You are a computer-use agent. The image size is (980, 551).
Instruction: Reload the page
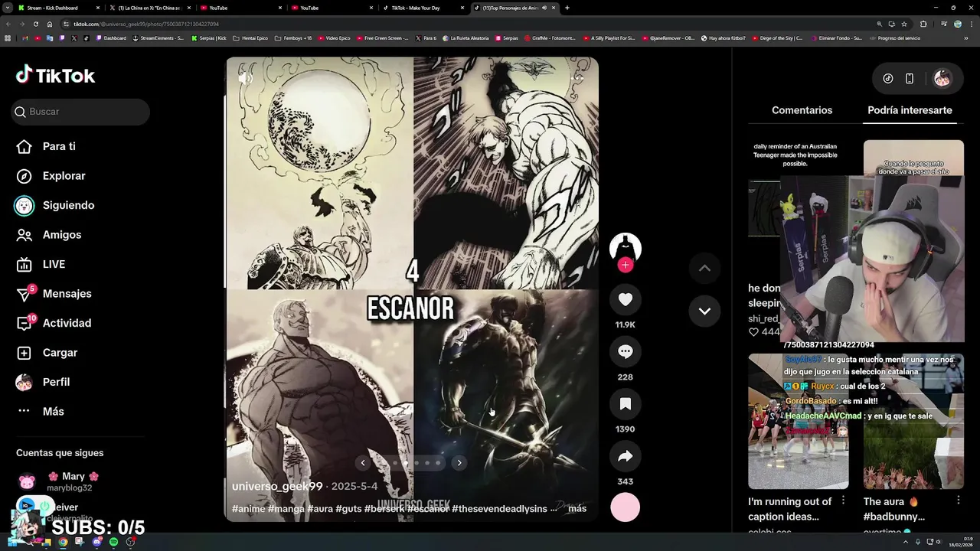(x=35, y=24)
